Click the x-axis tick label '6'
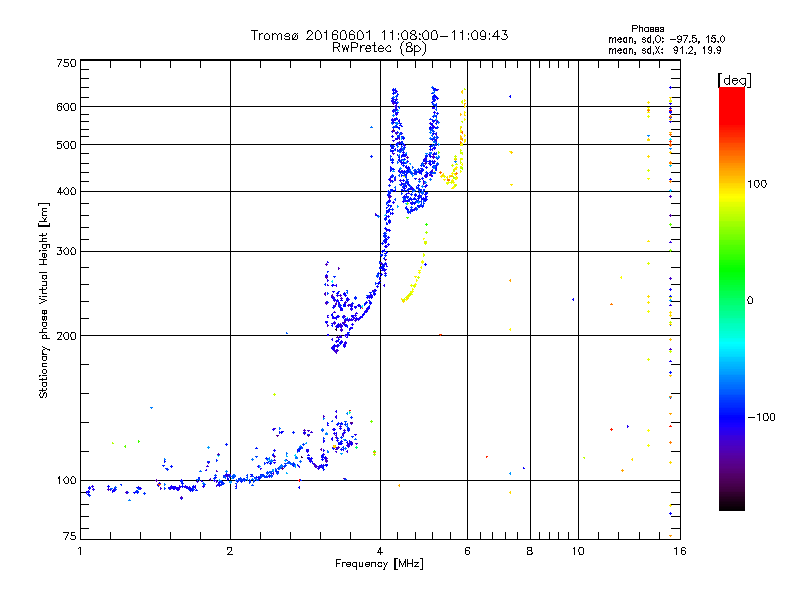The image size is (800, 600). click(467, 551)
